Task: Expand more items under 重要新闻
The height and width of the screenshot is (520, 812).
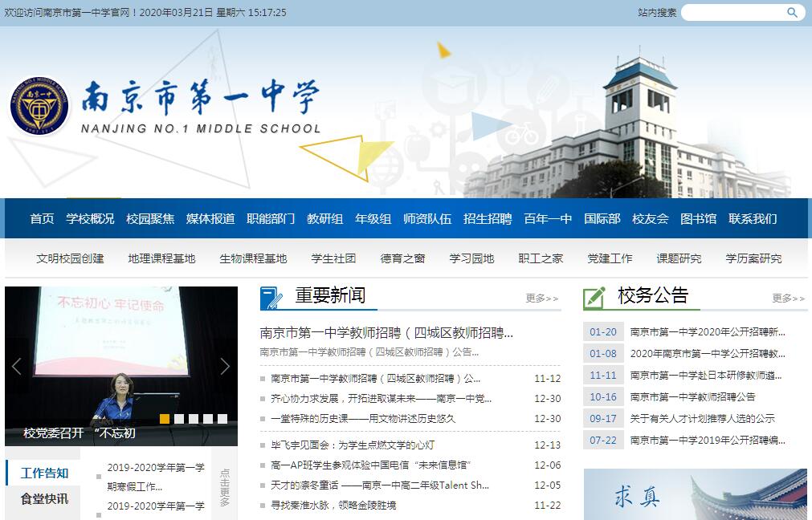Action: [542, 299]
